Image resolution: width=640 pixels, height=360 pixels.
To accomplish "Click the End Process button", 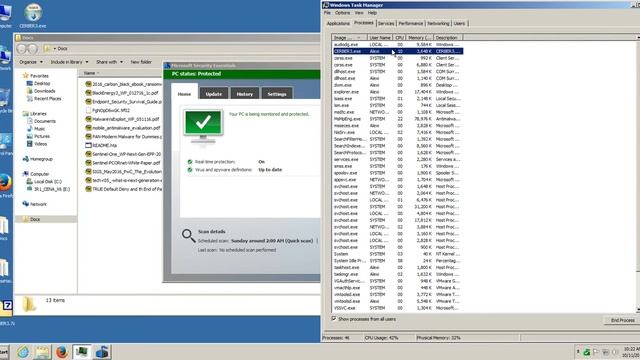I will pyautogui.click(x=622, y=320).
